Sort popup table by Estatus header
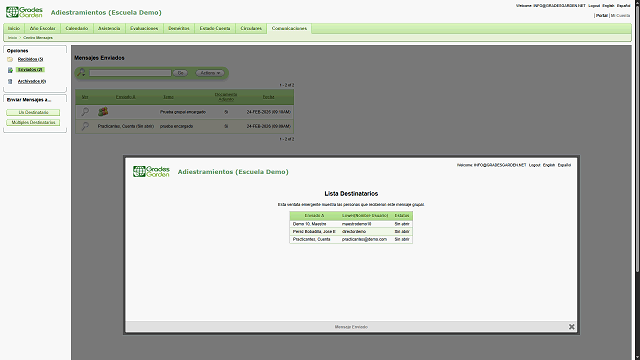 [402, 216]
